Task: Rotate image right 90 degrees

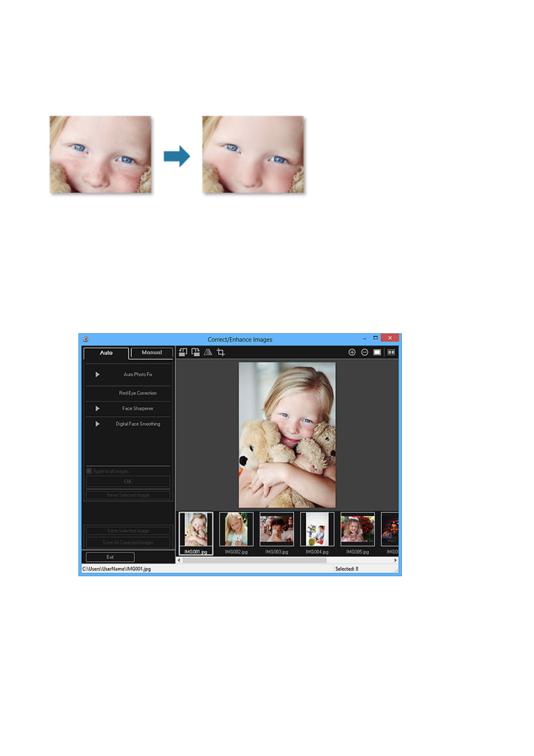Action: pos(195,352)
